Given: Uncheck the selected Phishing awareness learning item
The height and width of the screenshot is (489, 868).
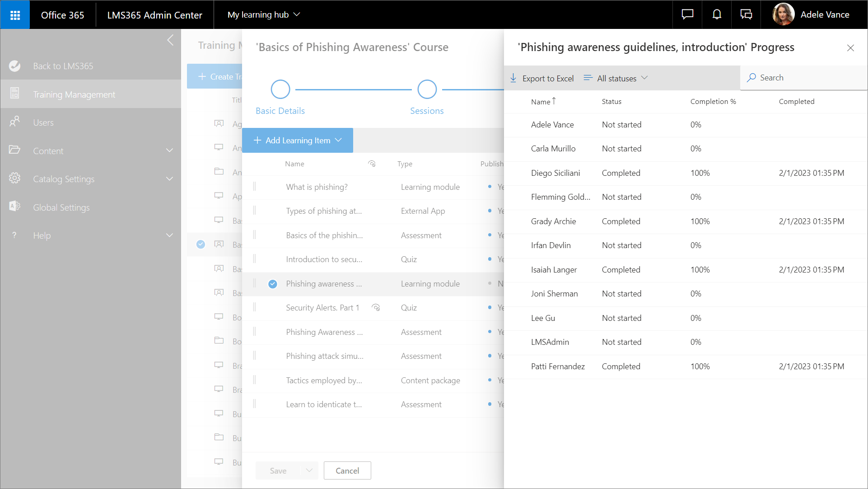Looking at the screenshot, I should click(273, 284).
